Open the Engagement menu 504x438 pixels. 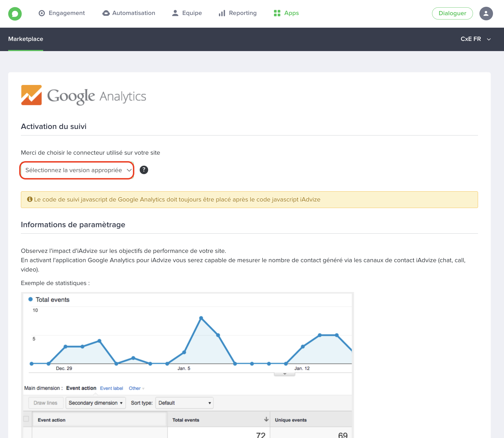(62, 13)
